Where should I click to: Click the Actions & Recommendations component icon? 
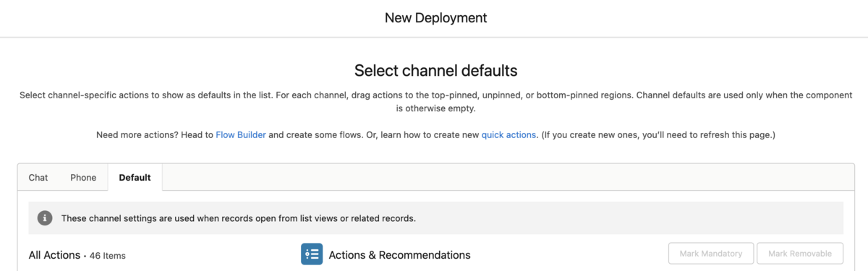pos(312,254)
